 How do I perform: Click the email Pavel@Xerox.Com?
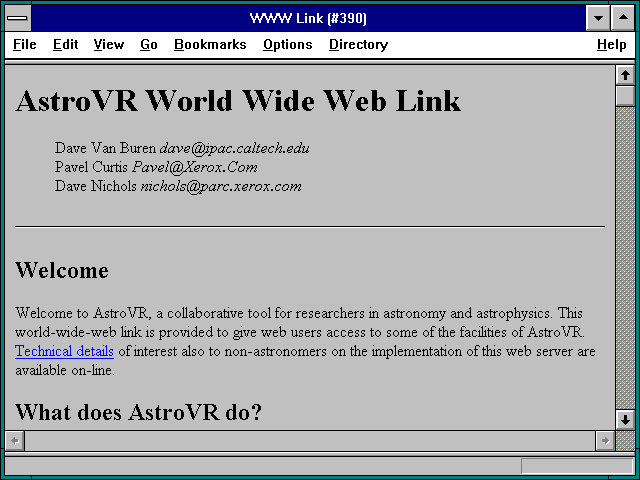pyautogui.click(x=195, y=167)
